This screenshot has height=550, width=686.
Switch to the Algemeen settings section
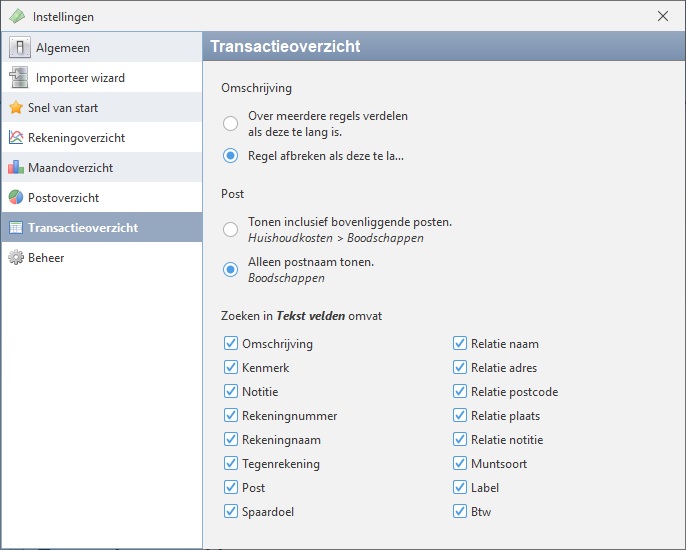[62, 47]
